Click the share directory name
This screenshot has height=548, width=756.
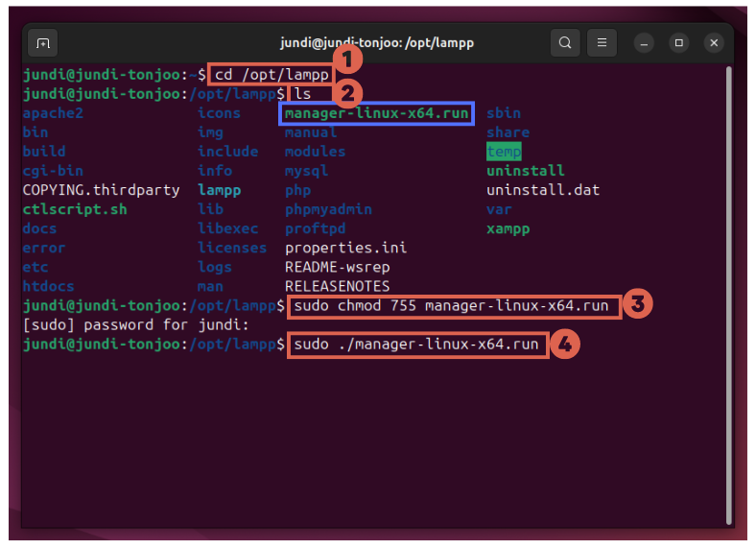tap(508, 132)
